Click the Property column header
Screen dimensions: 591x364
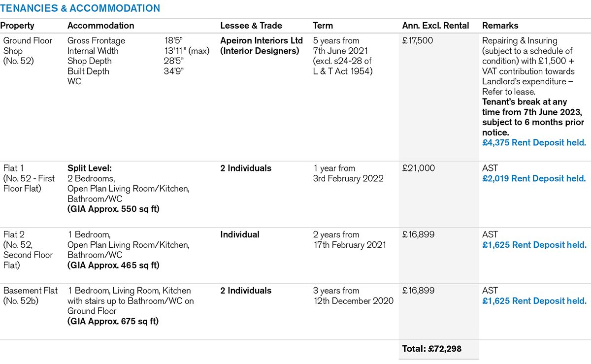[17, 26]
